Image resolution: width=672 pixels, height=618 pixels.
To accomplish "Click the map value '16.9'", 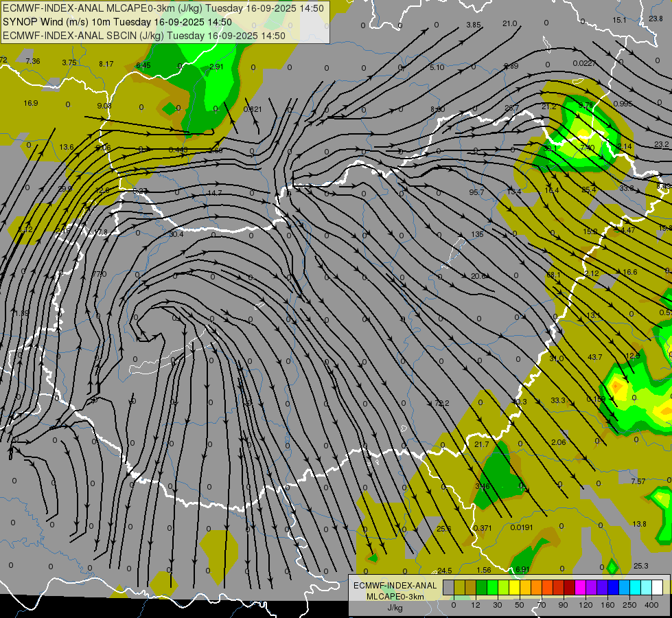I will (x=31, y=103).
